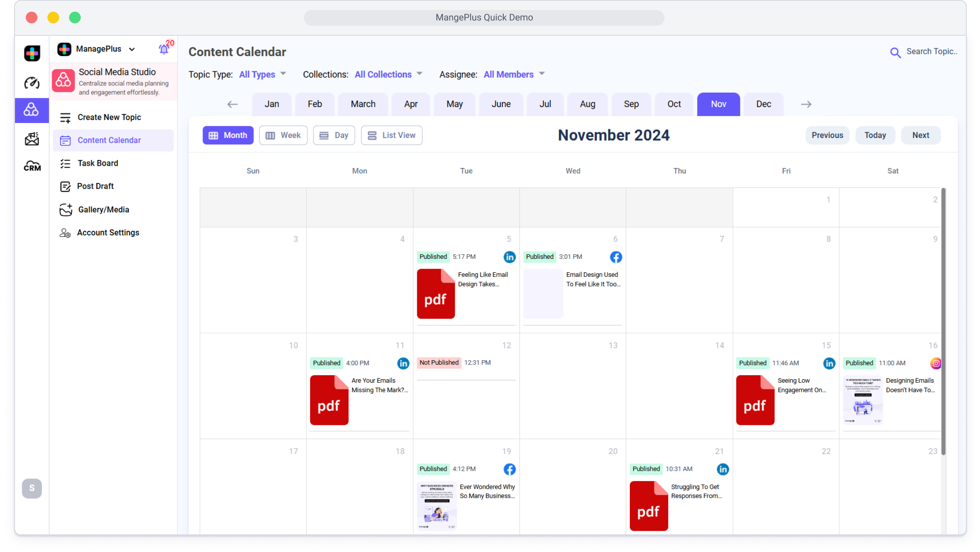Click the right arrow after Dec

[806, 104]
